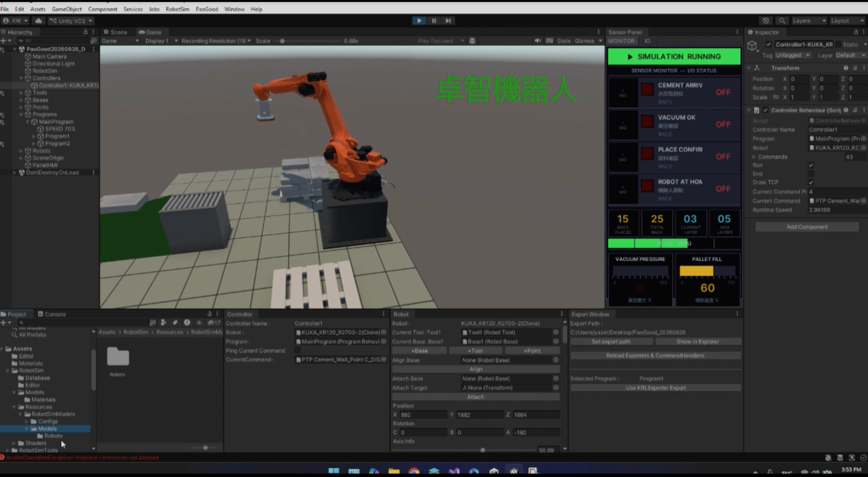The height and width of the screenshot is (477, 868).
Task: Click the Play button in the toolbar
Action: (419, 20)
